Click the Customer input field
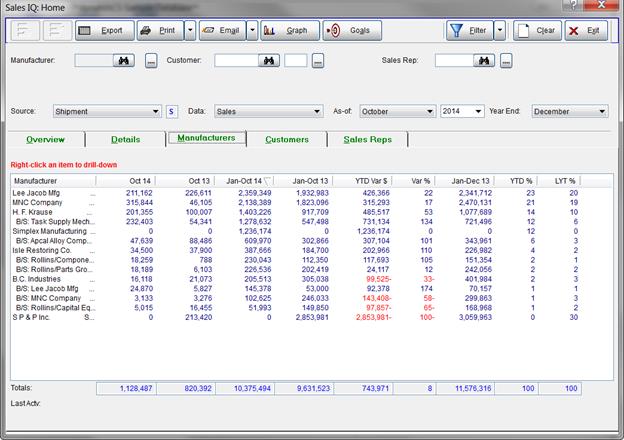The width and height of the screenshot is (624, 440). pyautogui.click(x=236, y=60)
